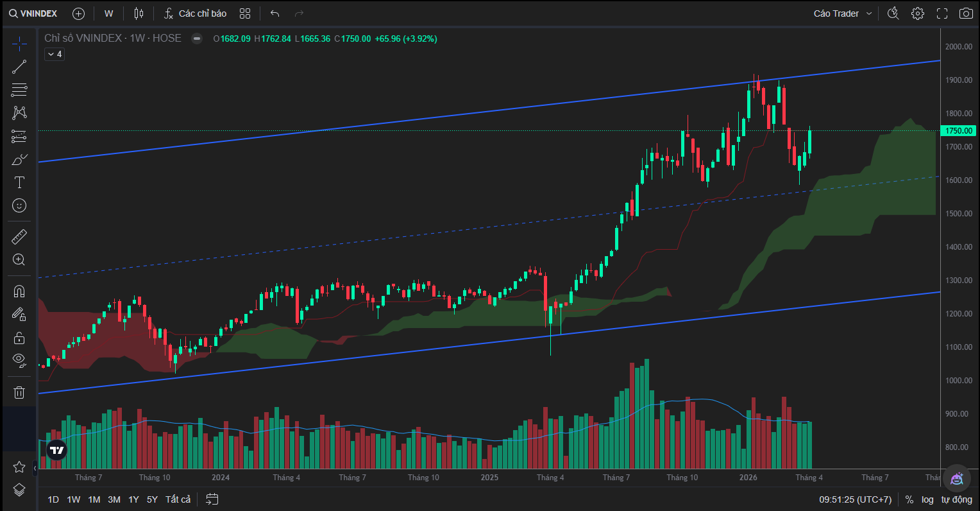The width and height of the screenshot is (980, 511).
Task: Toggle stay in drawing mode pencil-lock
Action: pos(19,315)
